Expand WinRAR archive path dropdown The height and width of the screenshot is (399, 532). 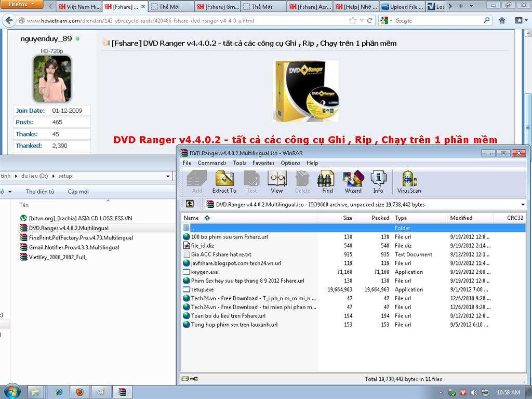pos(523,205)
